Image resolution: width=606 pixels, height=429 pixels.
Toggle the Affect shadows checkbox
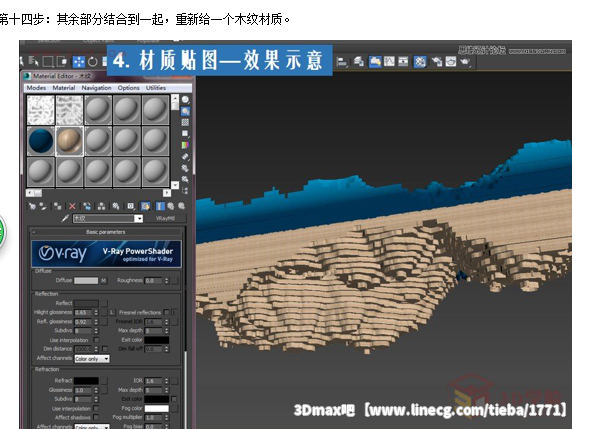click(96, 417)
